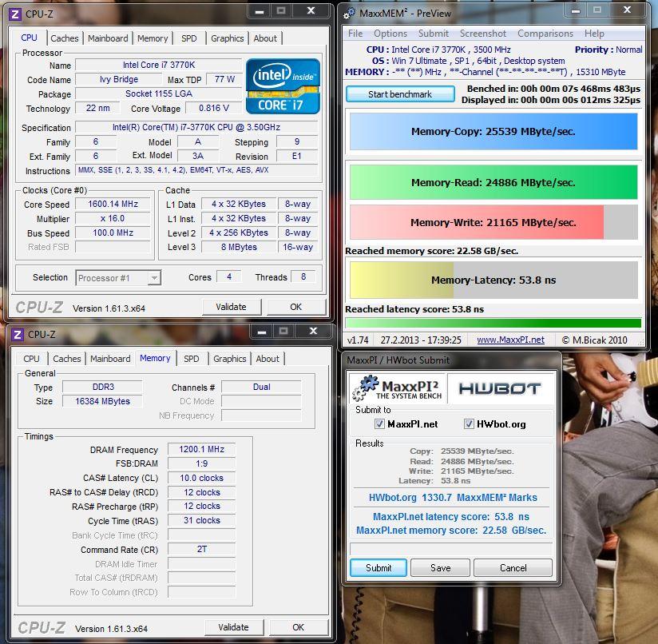Click OK in bottom CPU-Z window
This screenshot has height=644, width=658.
[299, 628]
